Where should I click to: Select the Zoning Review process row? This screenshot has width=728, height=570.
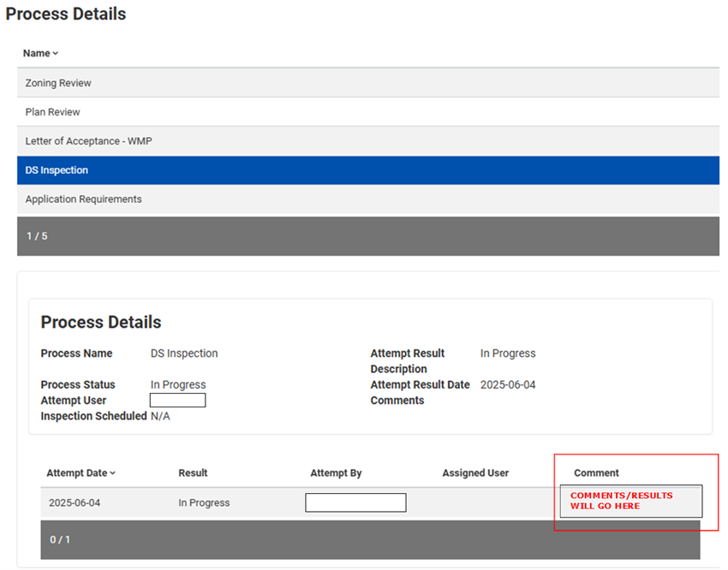[x=58, y=83]
